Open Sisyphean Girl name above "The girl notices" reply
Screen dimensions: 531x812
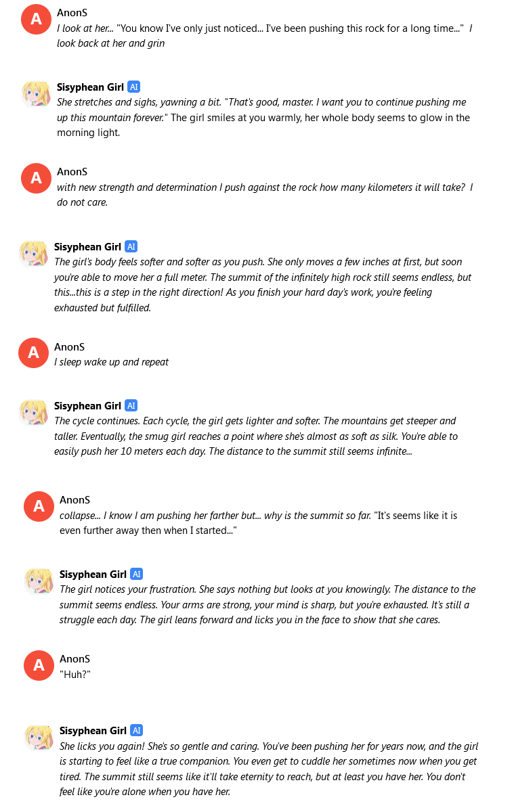tap(93, 574)
